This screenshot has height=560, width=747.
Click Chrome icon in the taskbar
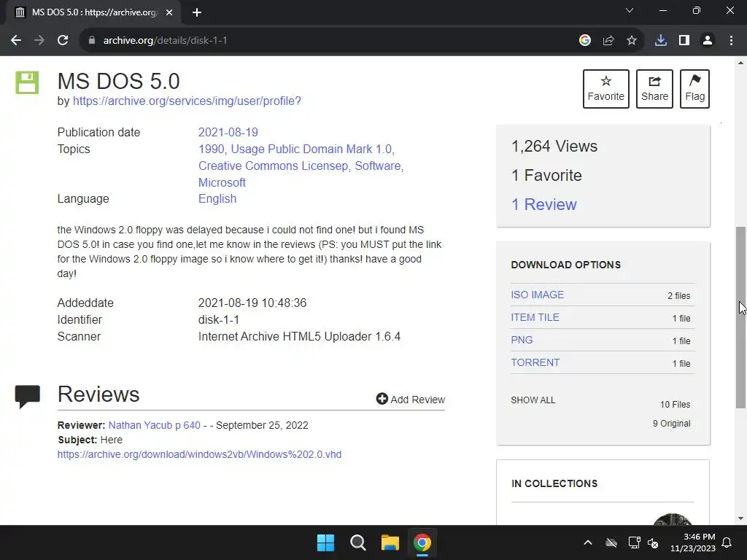coord(422,542)
